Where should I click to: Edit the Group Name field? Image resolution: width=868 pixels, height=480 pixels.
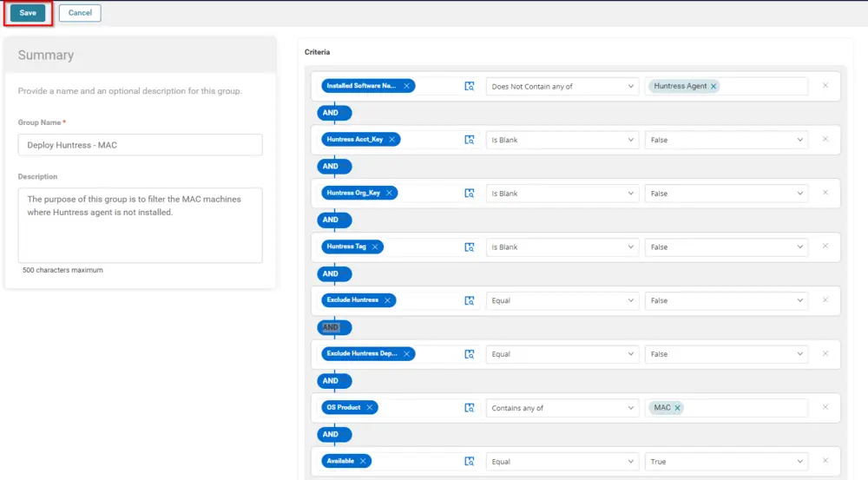140,145
